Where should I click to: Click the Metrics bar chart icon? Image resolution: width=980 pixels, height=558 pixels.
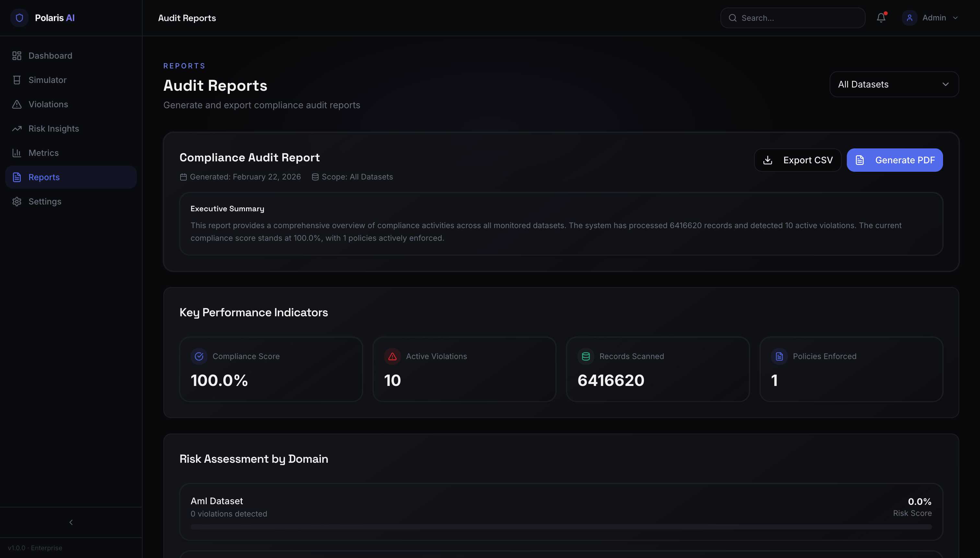point(17,153)
